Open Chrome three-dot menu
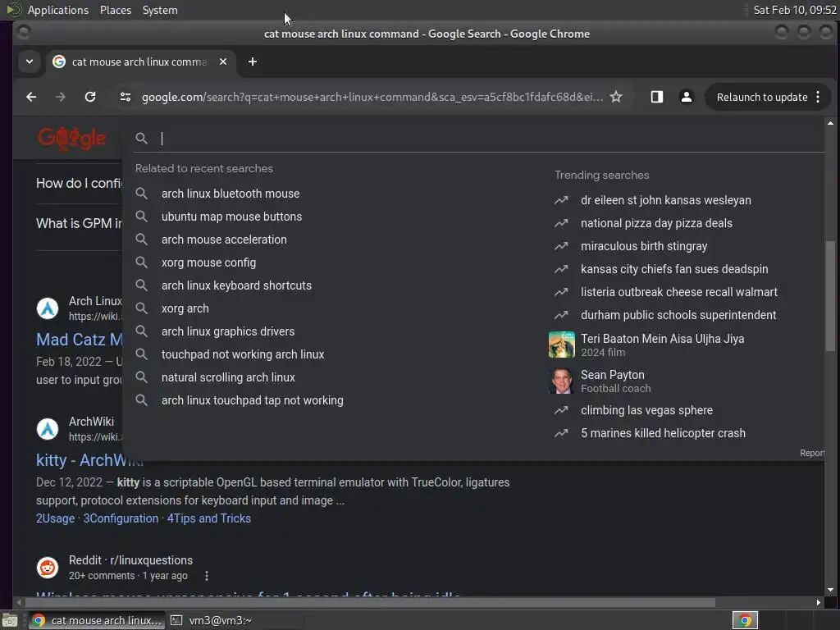 (818, 97)
